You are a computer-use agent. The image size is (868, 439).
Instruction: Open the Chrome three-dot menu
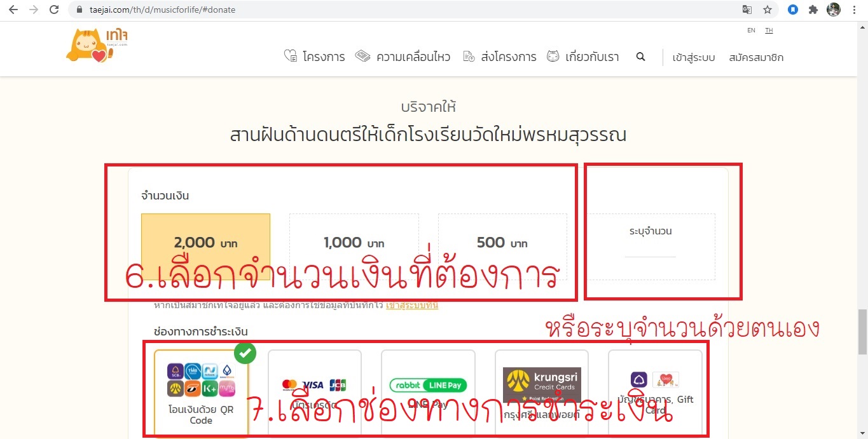[x=854, y=10]
